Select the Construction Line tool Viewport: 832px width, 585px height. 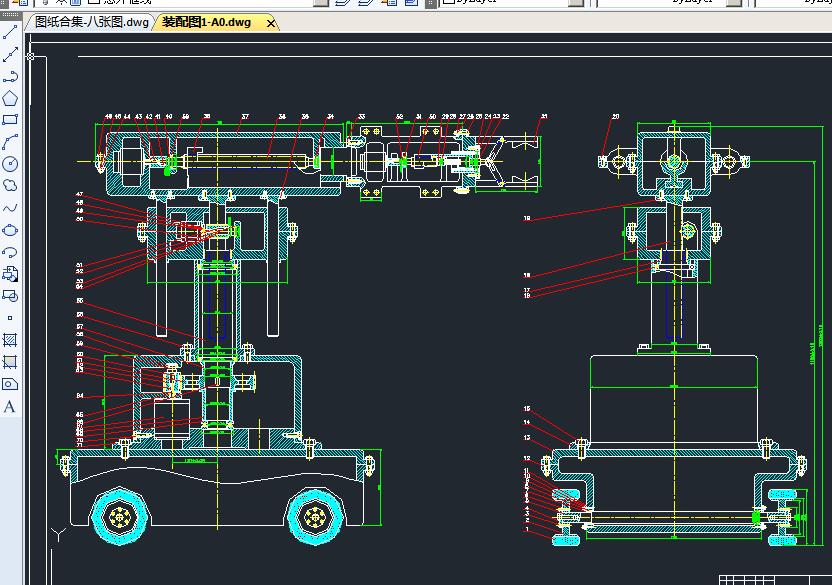click(x=10, y=55)
